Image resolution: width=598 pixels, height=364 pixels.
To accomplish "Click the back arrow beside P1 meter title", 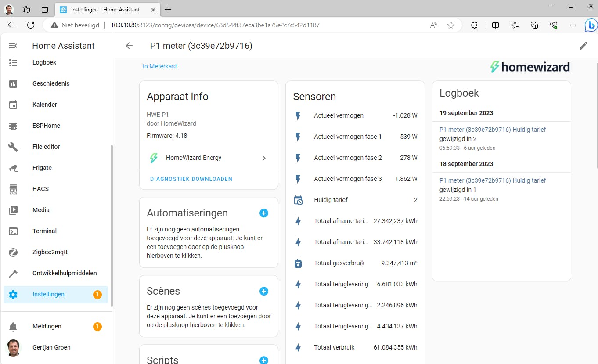I will pyautogui.click(x=129, y=46).
